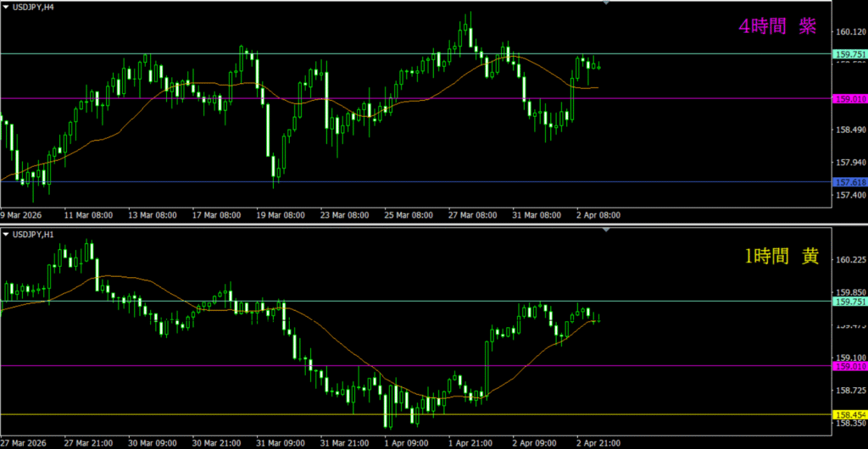Click the triangle icon beside USDJPY,H1
Image resolution: width=868 pixels, height=449 pixels.
[x=6, y=233]
